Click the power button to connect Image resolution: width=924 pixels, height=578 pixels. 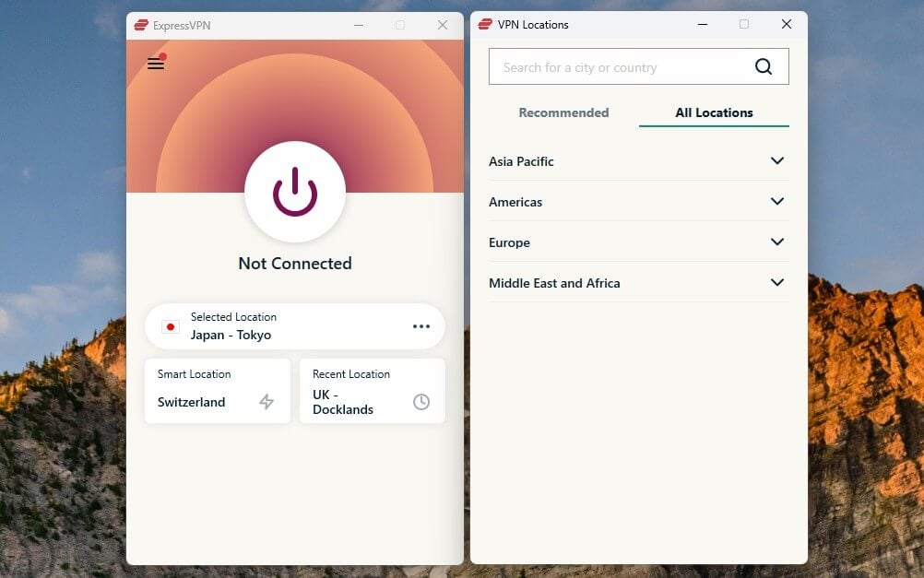pos(295,192)
